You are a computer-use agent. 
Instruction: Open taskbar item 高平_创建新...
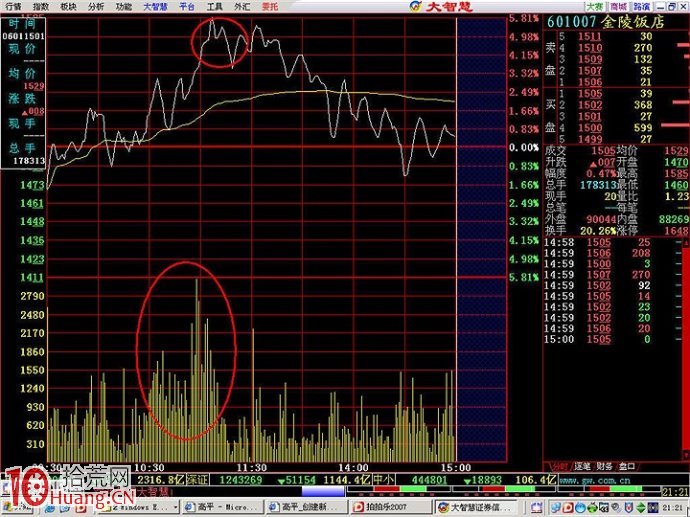(x=307, y=507)
